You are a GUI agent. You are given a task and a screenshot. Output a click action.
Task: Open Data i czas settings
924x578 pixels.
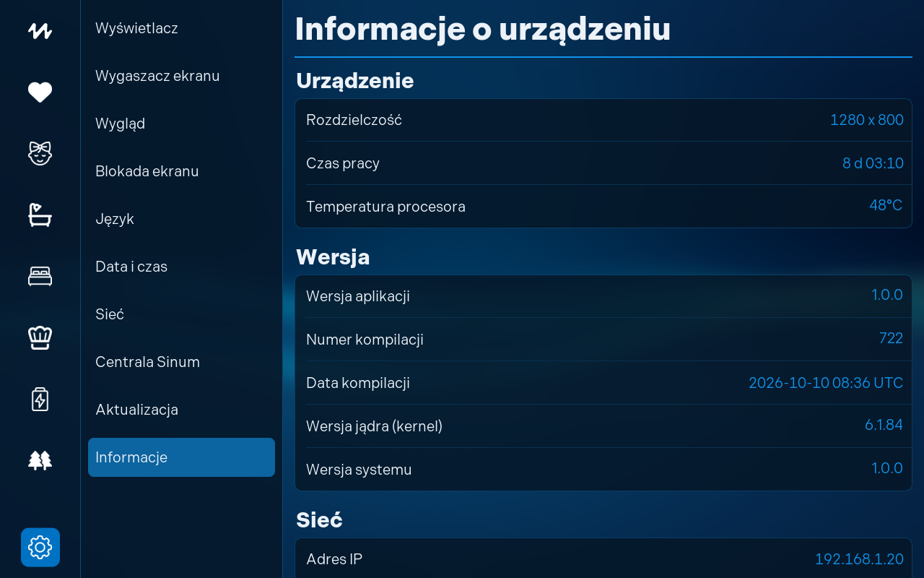(181, 267)
